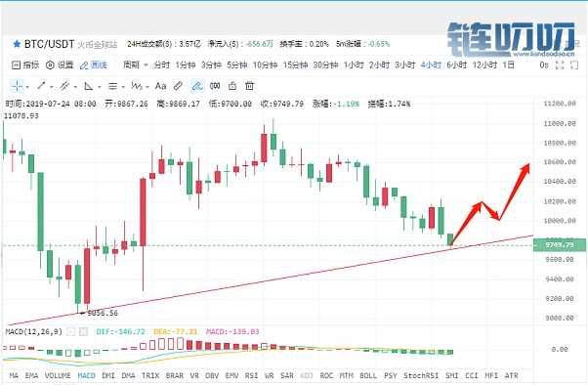
Task: Enable the ATR indicator
Action: (x=511, y=375)
